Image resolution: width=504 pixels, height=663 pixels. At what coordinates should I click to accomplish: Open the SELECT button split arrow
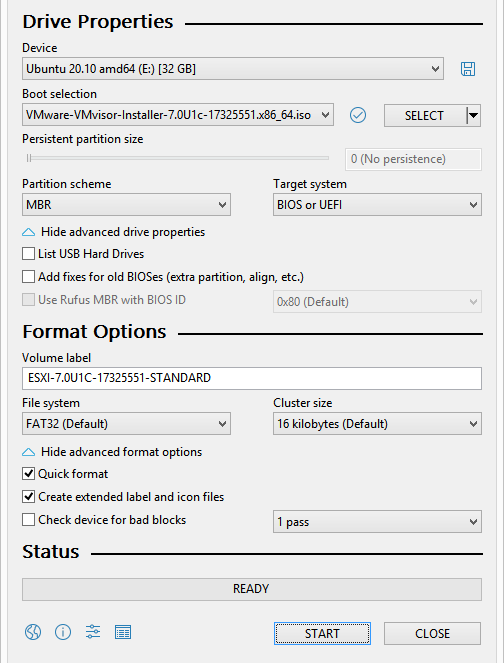coord(474,115)
